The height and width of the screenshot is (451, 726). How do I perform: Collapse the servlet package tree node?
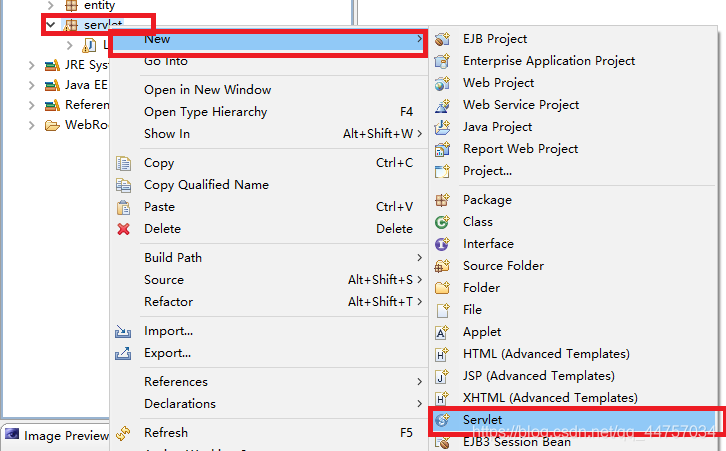50,23
